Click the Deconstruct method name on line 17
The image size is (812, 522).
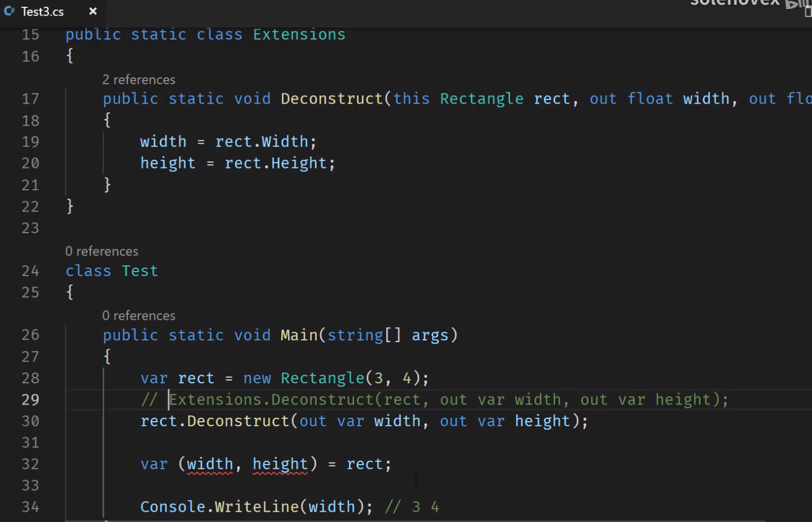pyautogui.click(x=332, y=99)
